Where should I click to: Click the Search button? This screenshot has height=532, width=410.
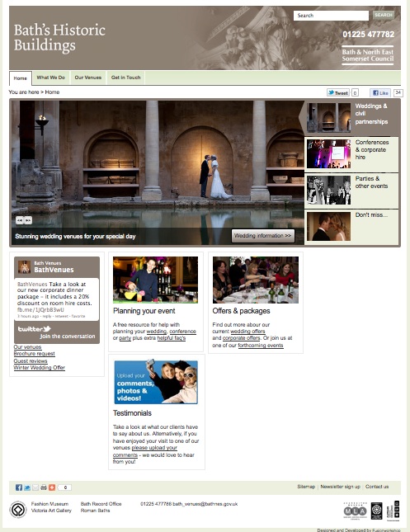tap(384, 15)
